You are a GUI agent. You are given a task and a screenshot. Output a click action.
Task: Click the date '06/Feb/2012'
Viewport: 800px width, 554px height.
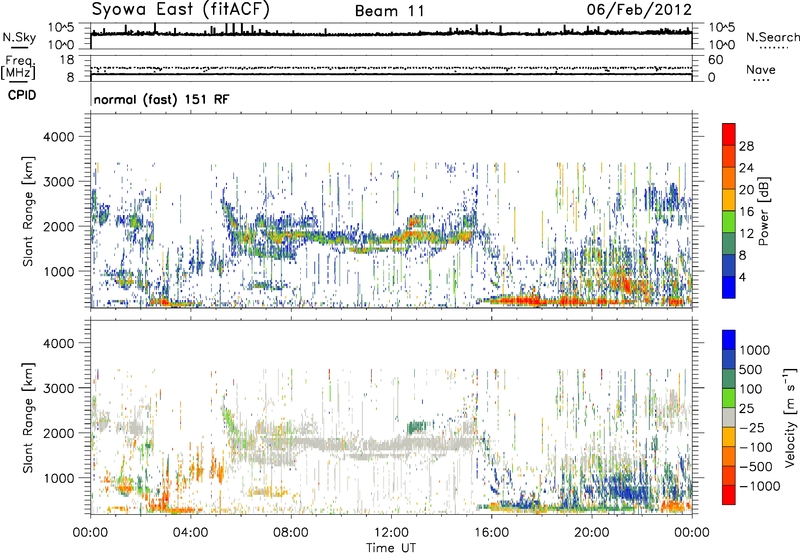(639, 9)
